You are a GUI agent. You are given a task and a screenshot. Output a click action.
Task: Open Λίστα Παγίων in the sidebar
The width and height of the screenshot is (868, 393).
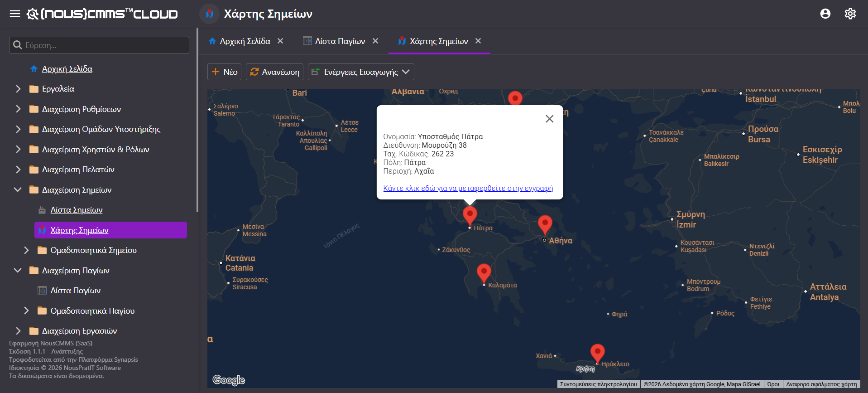click(x=75, y=291)
